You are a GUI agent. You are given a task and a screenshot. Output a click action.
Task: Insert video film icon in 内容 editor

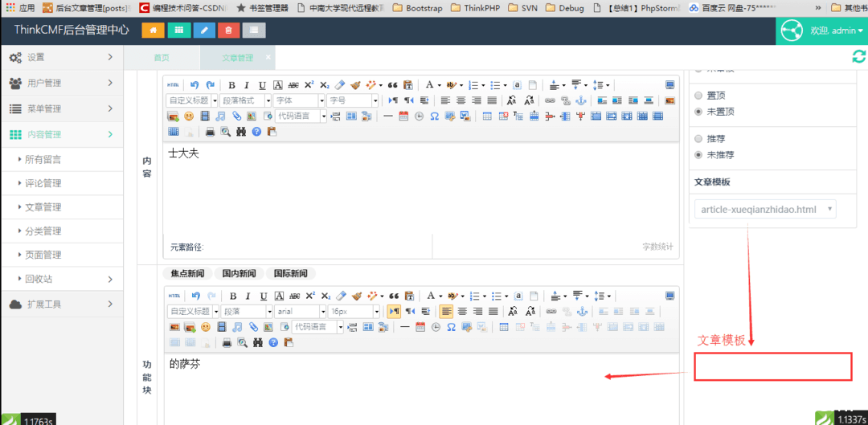coord(206,116)
